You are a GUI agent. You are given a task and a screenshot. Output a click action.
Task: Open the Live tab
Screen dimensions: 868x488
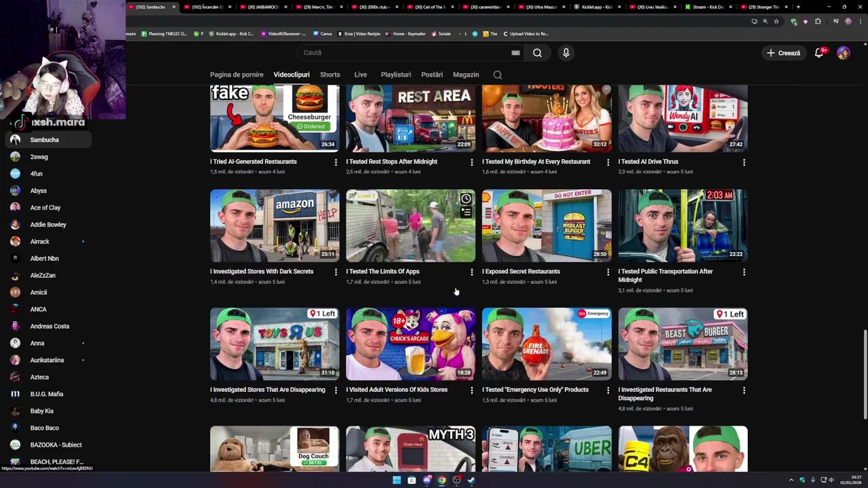tap(361, 75)
